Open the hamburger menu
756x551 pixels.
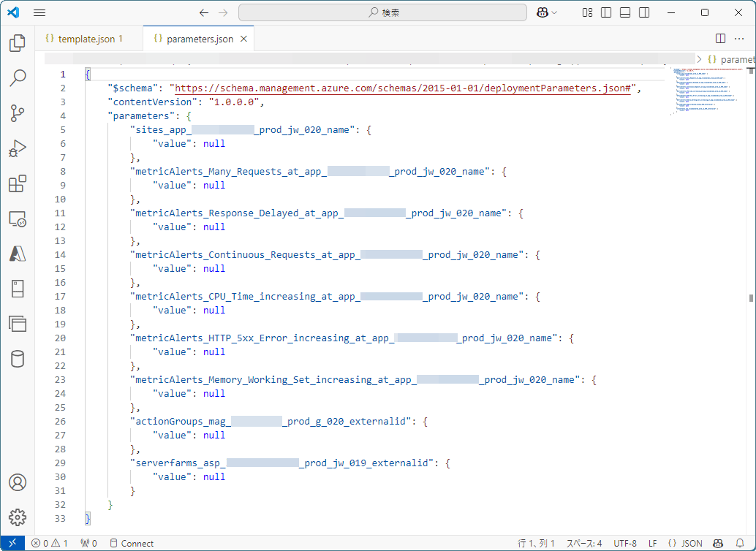click(x=39, y=12)
